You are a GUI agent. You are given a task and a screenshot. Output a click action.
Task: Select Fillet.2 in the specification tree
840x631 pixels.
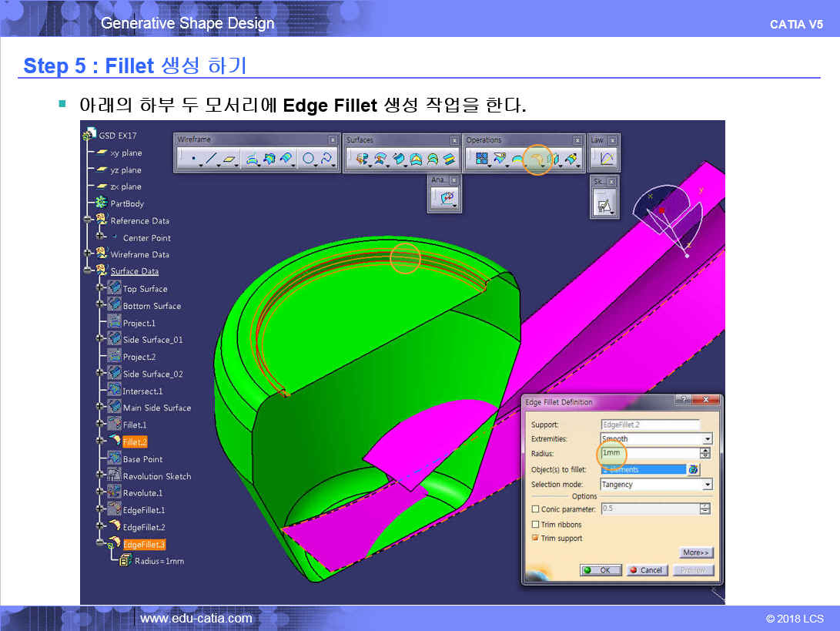pyautogui.click(x=134, y=442)
